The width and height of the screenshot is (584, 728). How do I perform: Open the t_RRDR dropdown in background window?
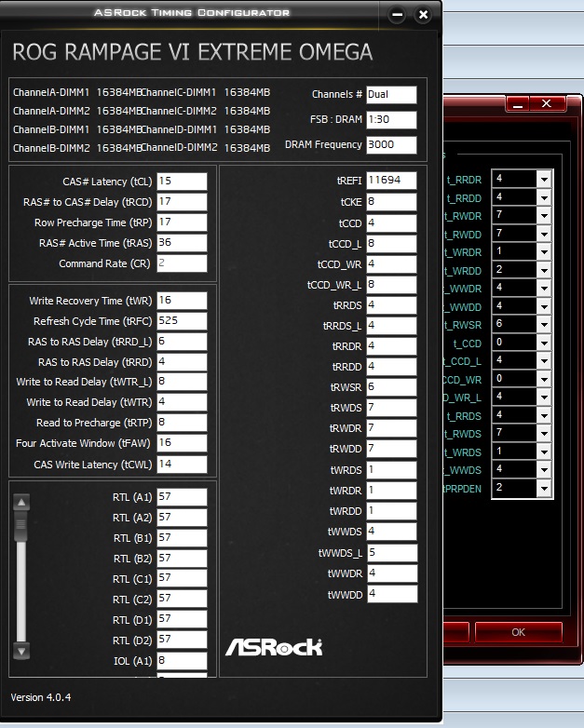tap(544, 179)
